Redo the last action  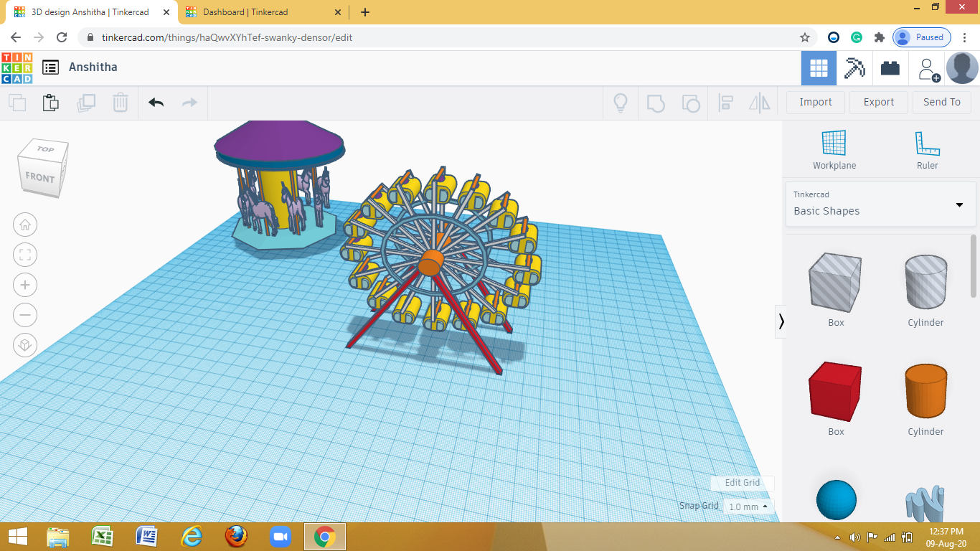coord(189,103)
